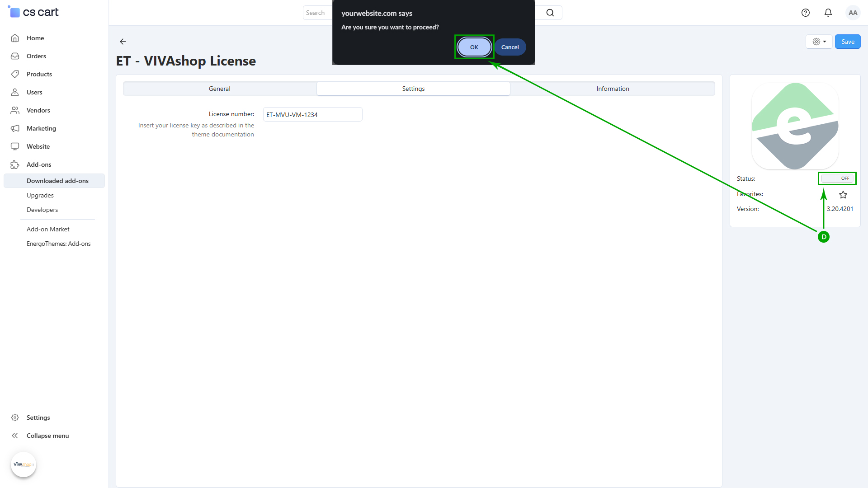Switch to the General tab
Image resolution: width=868 pixels, height=488 pixels.
point(220,89)
